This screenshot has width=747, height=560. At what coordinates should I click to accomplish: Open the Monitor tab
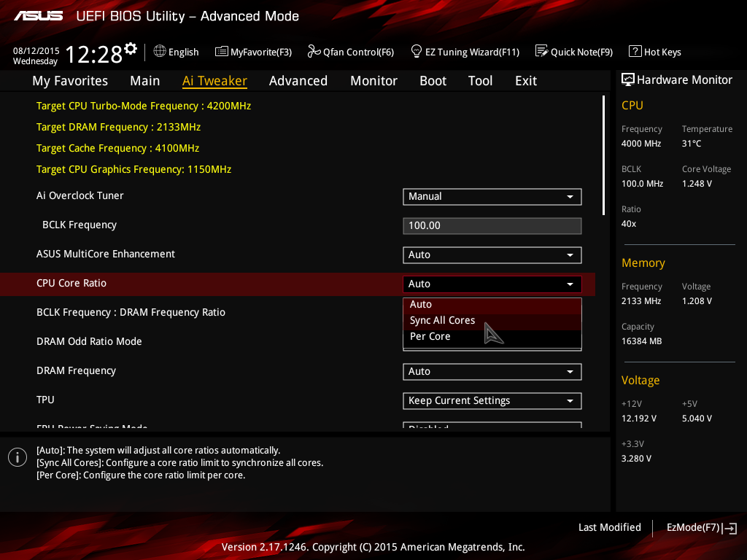pyautogui.click(x=373, y=81)
